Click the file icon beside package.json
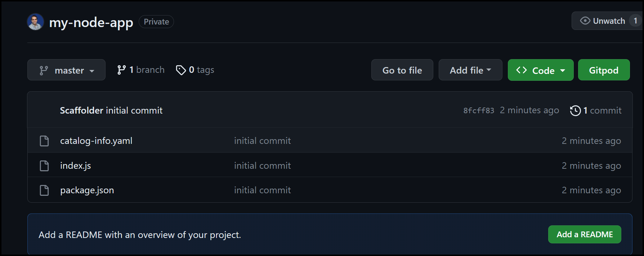The image size is (644, 256). [x=44, y=190]
